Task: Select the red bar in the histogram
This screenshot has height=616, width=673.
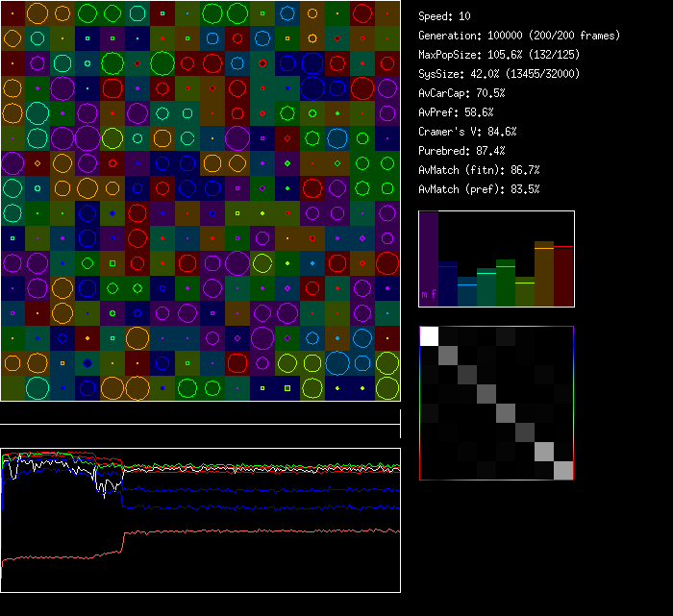Action: (563, 277)
